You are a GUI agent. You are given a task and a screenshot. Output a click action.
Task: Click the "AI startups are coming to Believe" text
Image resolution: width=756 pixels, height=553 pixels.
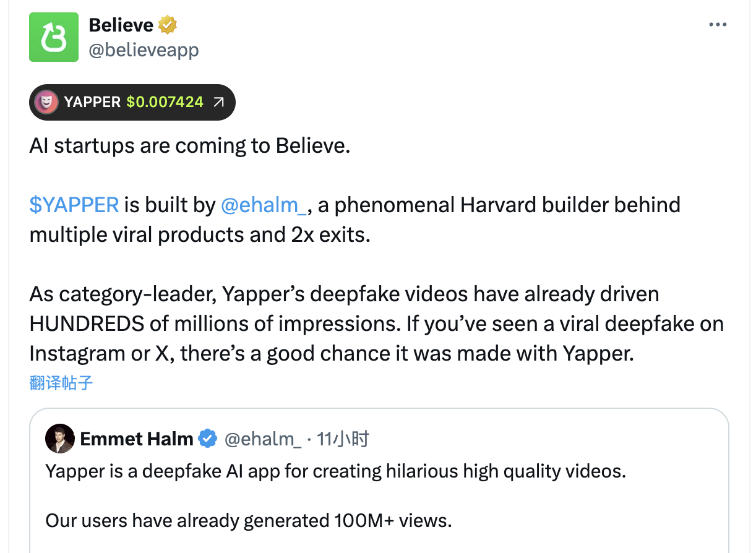pos(190,146)
